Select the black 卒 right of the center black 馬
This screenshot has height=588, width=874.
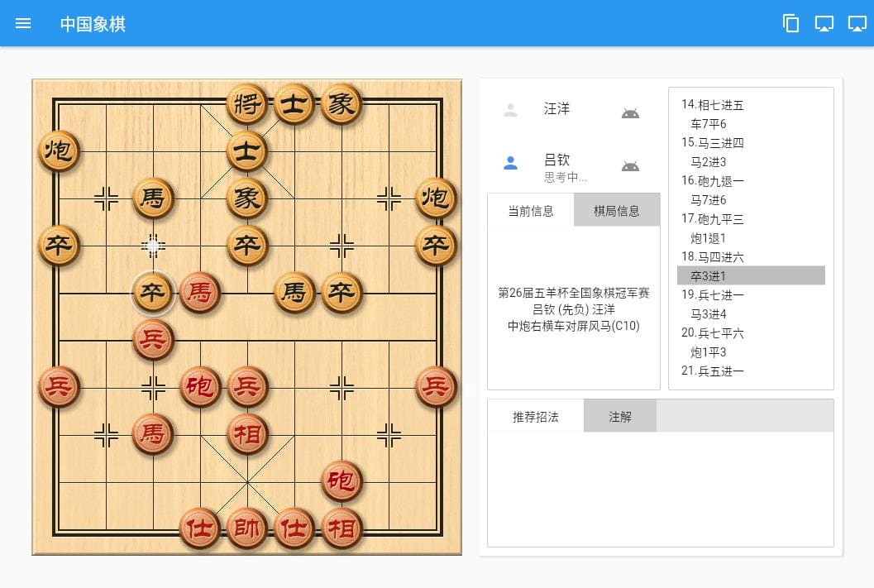coord(341,292)
